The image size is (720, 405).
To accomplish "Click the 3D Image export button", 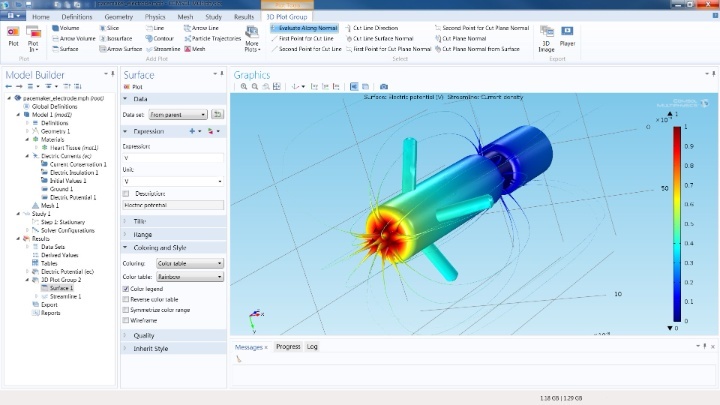I will [546, 39].
